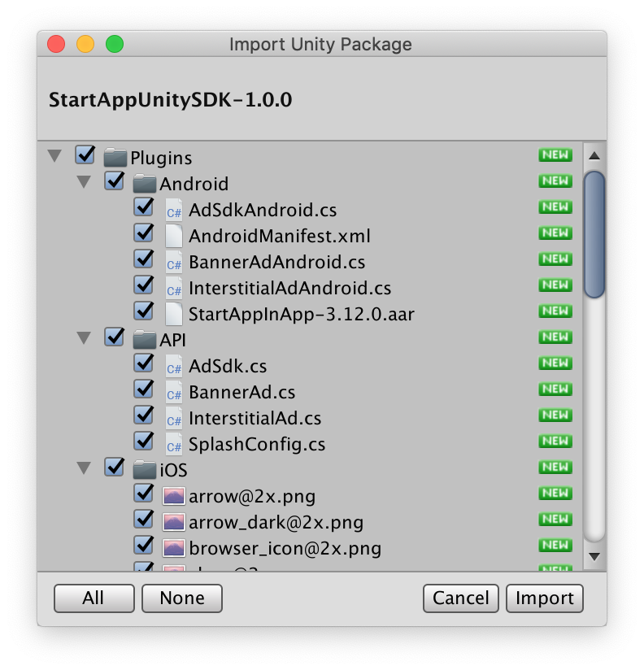Uncheck the AdSdkAndroid.cs checkbox

(144, 207)
